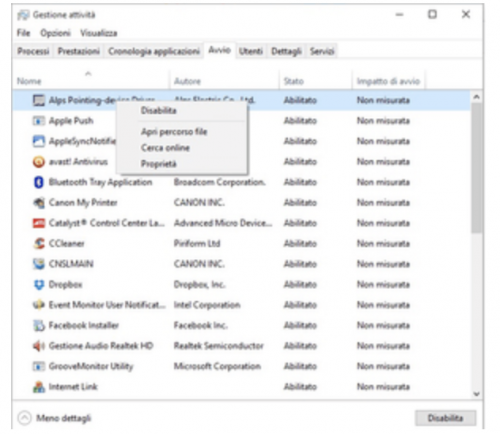Click the Disabilita button at bottom

tap(445, 418)
